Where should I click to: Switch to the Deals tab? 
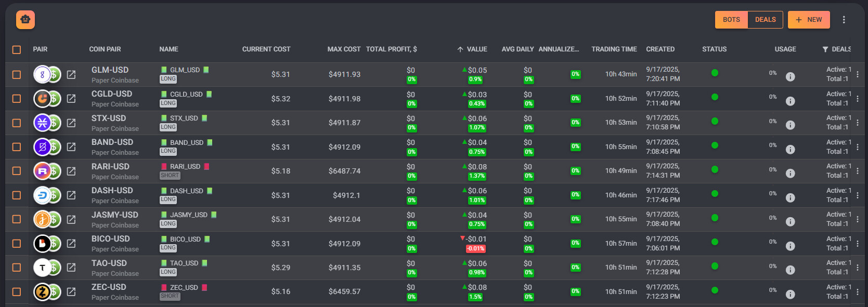pos(765,20)
